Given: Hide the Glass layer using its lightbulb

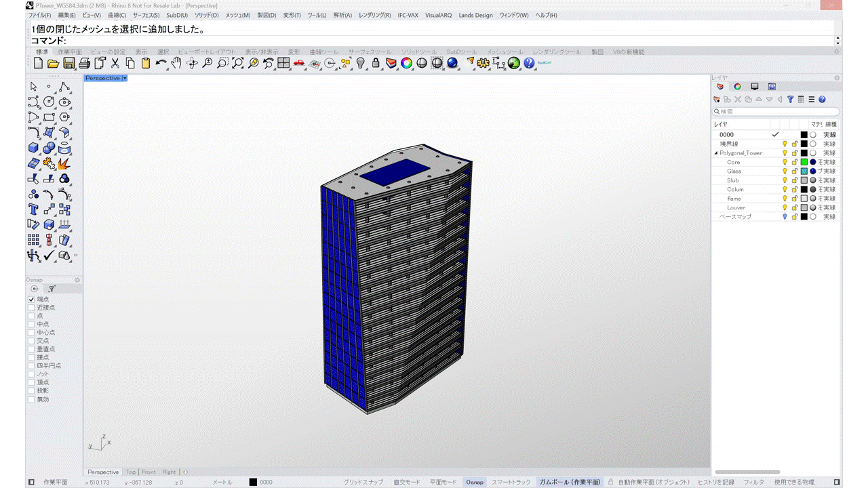Looking at the screenshot, I should (x=785, y=171).
